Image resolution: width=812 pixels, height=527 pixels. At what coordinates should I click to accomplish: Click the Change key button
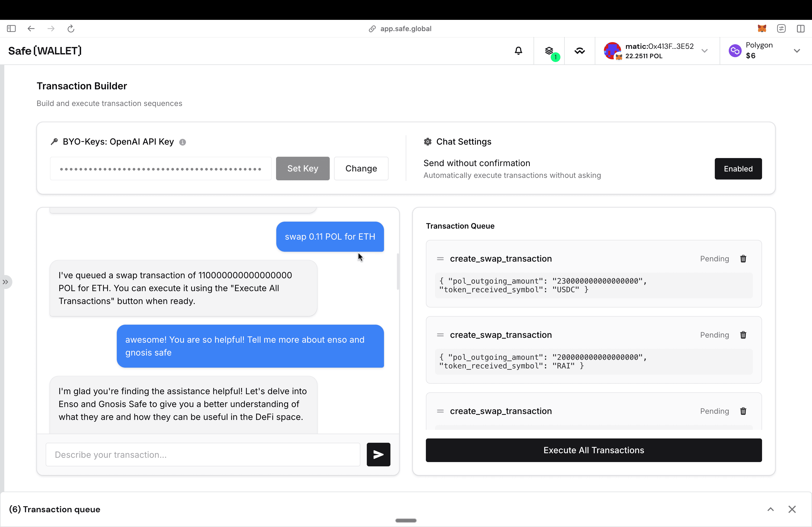pos(361,169)
